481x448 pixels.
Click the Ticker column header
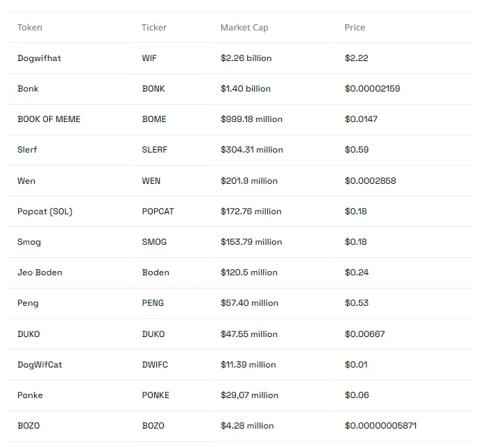(x=154, y=28)
